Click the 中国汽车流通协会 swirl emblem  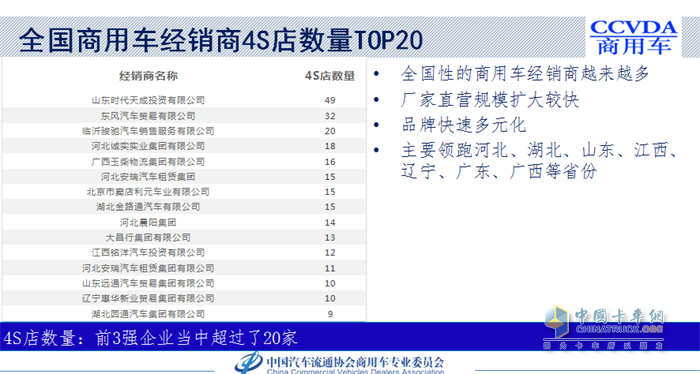[x=248, y=363]
